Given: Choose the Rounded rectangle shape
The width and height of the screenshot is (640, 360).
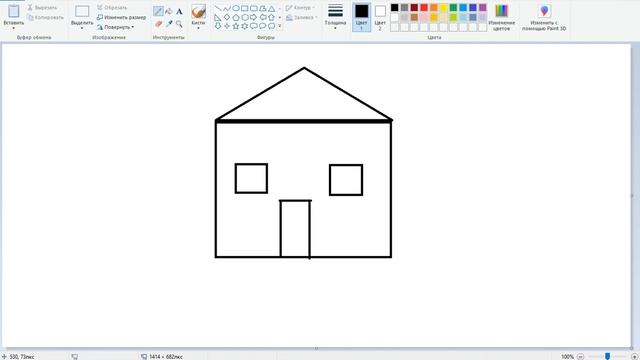Looking at the screenshot, I should [254, 8].
